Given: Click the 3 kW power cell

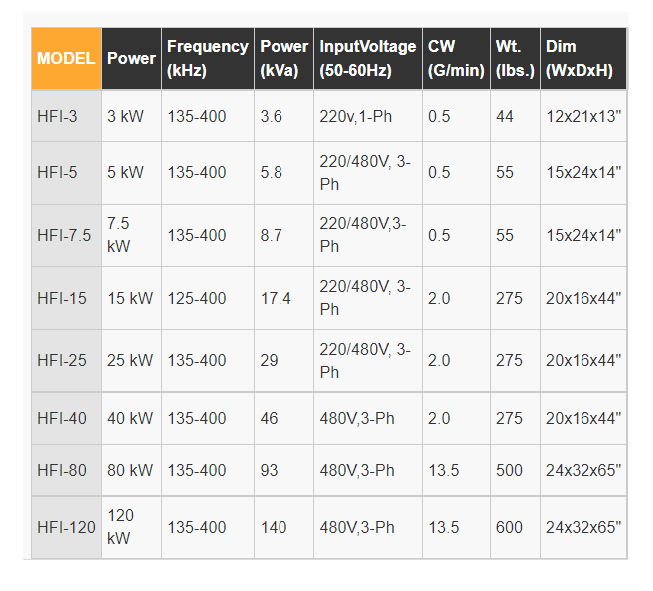Looking at the screenshot, I should pyautogui.click(x=131, y=116).
